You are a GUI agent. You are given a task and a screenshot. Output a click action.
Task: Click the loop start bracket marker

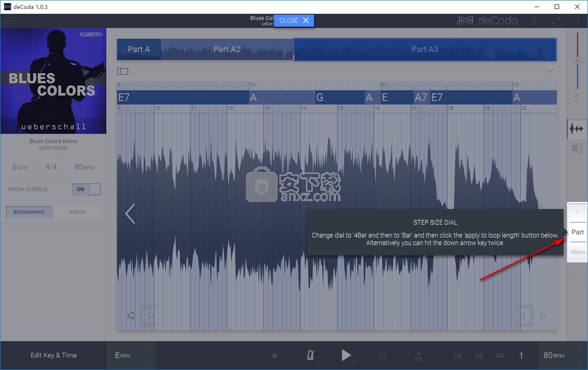point(149,316)
